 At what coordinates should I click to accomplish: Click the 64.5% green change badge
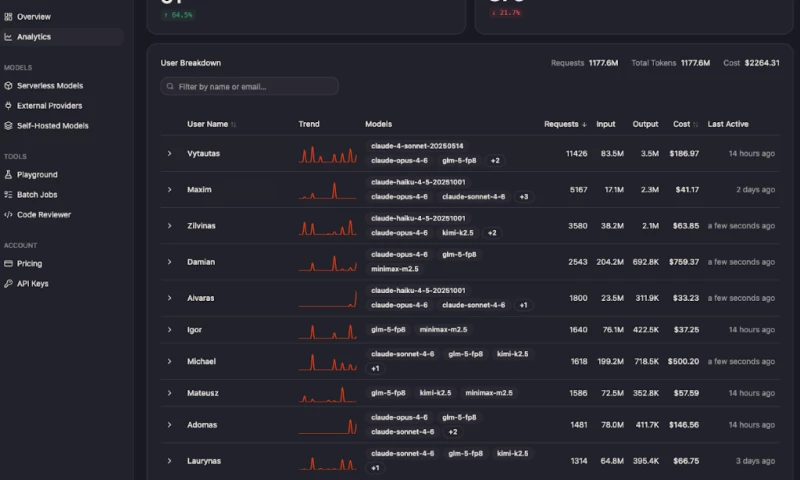178,15
